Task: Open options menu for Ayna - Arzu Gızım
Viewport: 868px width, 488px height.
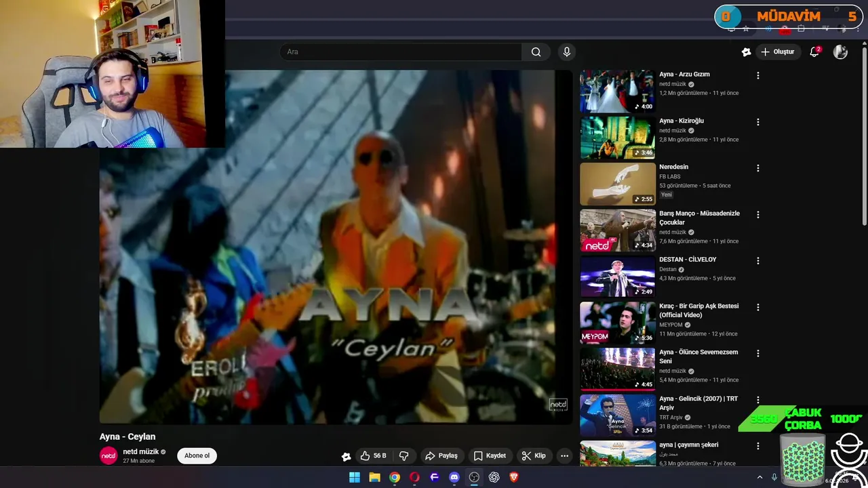Action: coord(758,76)
